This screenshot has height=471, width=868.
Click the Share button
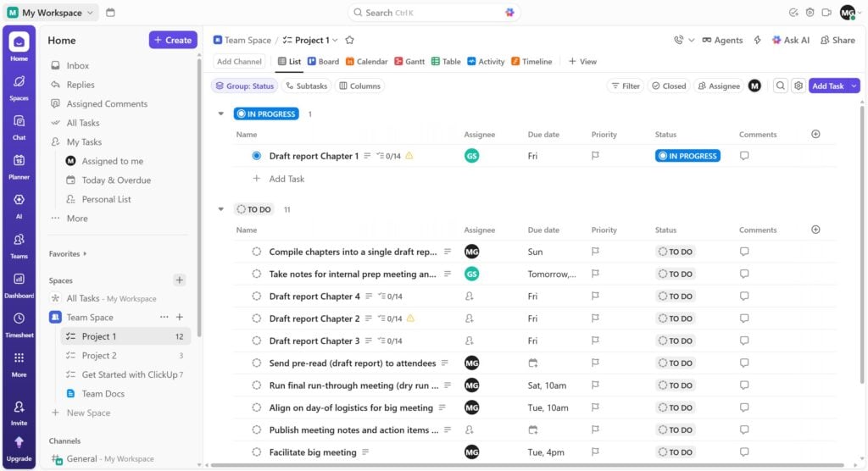pyautogui.click(x=837, y=40)
